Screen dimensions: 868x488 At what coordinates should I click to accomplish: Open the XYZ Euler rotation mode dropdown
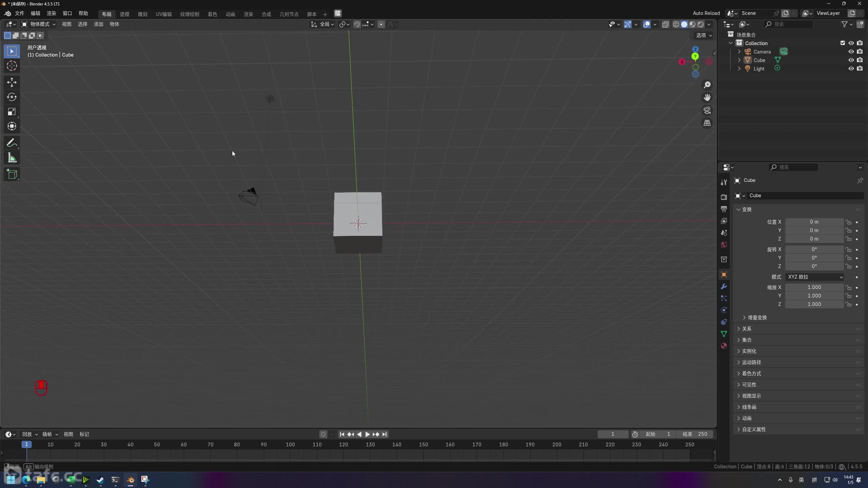click(814, 277)
